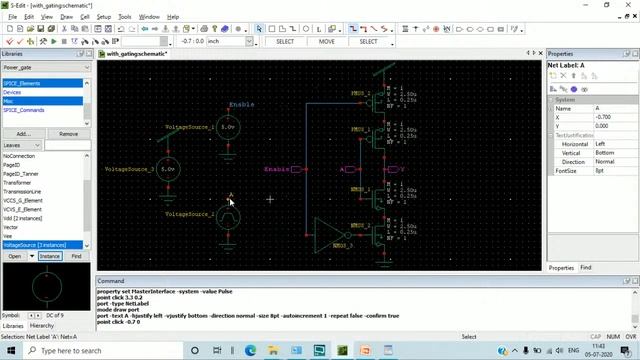Screen dimensions: 640x360
Task: Open the Tools menu
Action: tap(124, 17)
